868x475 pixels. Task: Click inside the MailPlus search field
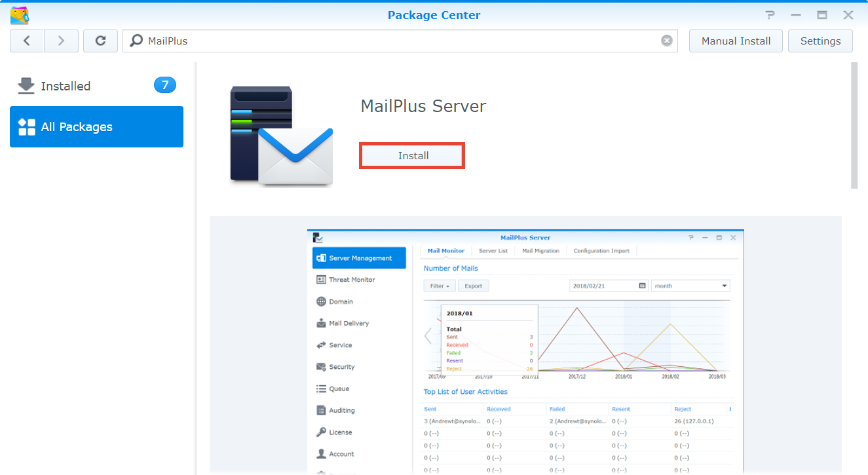(401, 41)
